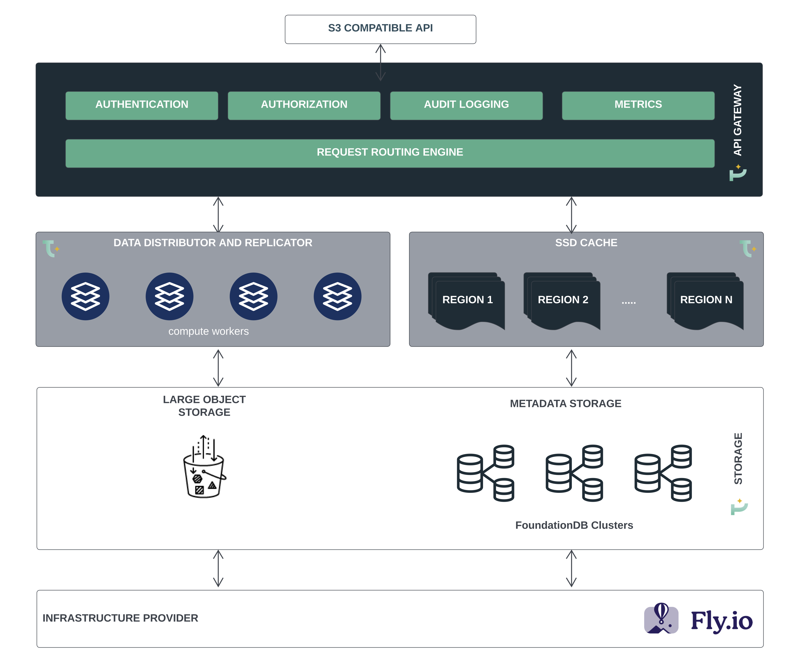The image size is (798, 672).
Task: Click the METRICS block
Action: point(638,106)
